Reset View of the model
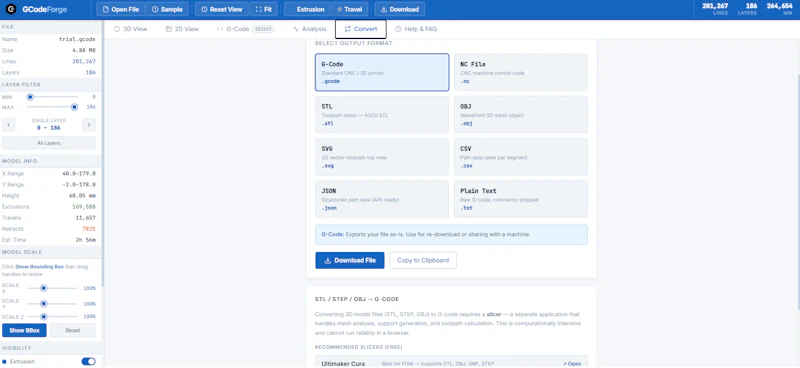Image resolution: width=800 pixels, height=368 pixels. (x=221, y=9)
